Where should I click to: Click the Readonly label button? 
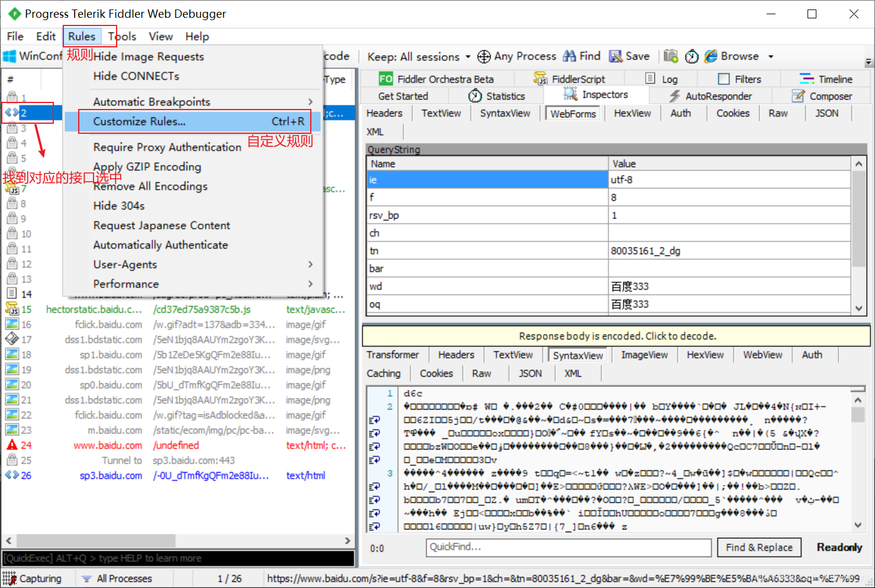coord(839,548)
